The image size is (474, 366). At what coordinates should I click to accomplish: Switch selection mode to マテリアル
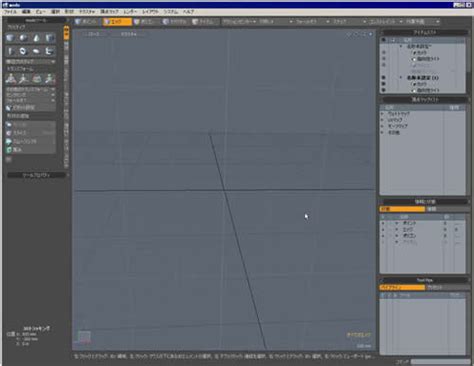click(x=176, y=22)
